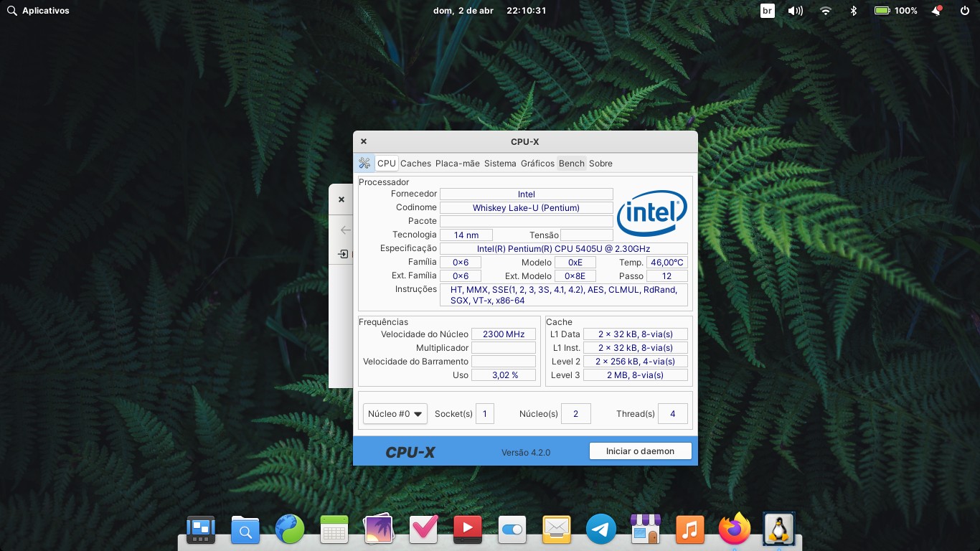This screenshot has width=980, height=551.
Task: Click the core speed '2300 MHz'
Action: coord(504,334)
